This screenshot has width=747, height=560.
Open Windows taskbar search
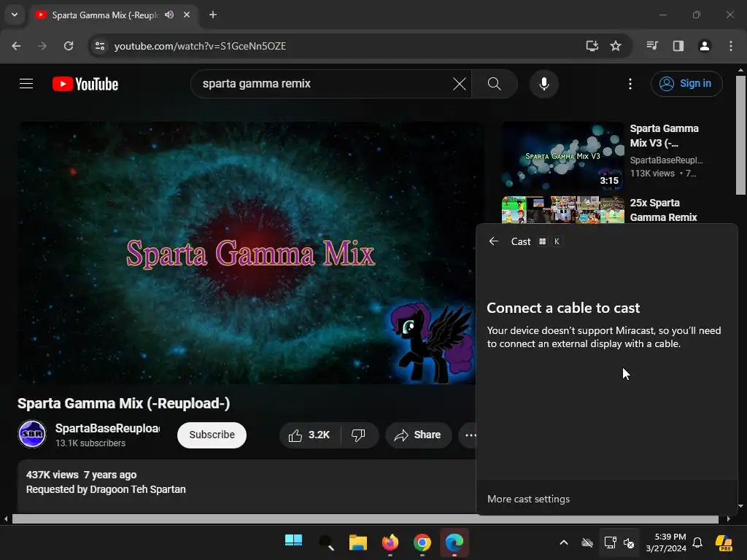326,542
